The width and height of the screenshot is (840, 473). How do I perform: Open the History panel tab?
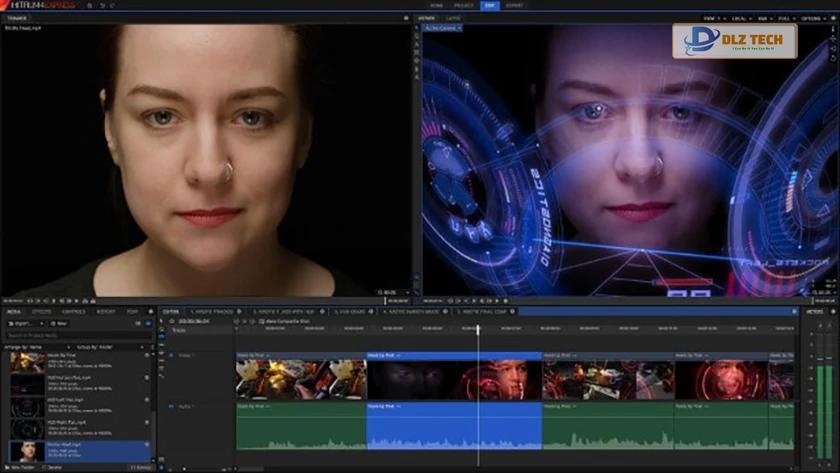[x=106, y=311]
